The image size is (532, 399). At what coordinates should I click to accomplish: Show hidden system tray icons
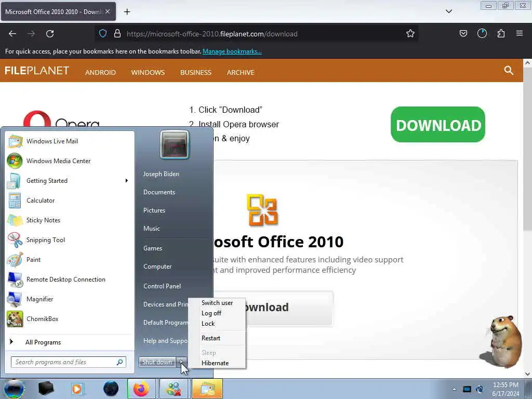click(454, 389)
